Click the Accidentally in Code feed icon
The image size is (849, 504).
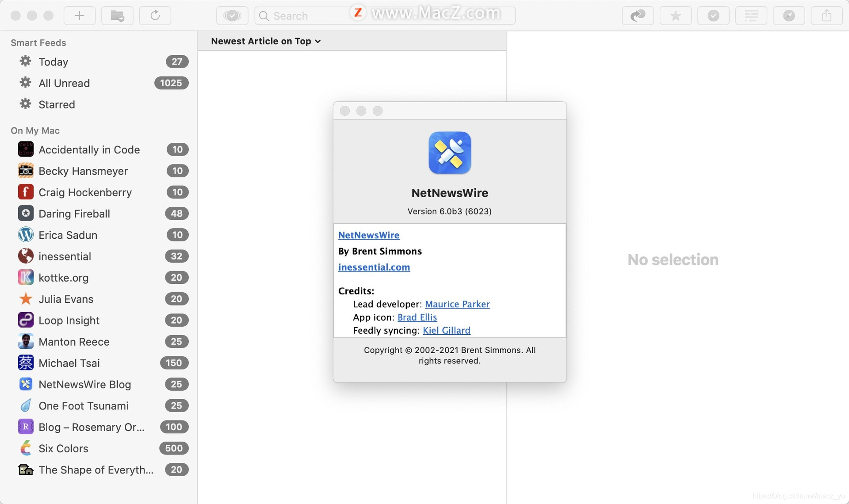26,149
